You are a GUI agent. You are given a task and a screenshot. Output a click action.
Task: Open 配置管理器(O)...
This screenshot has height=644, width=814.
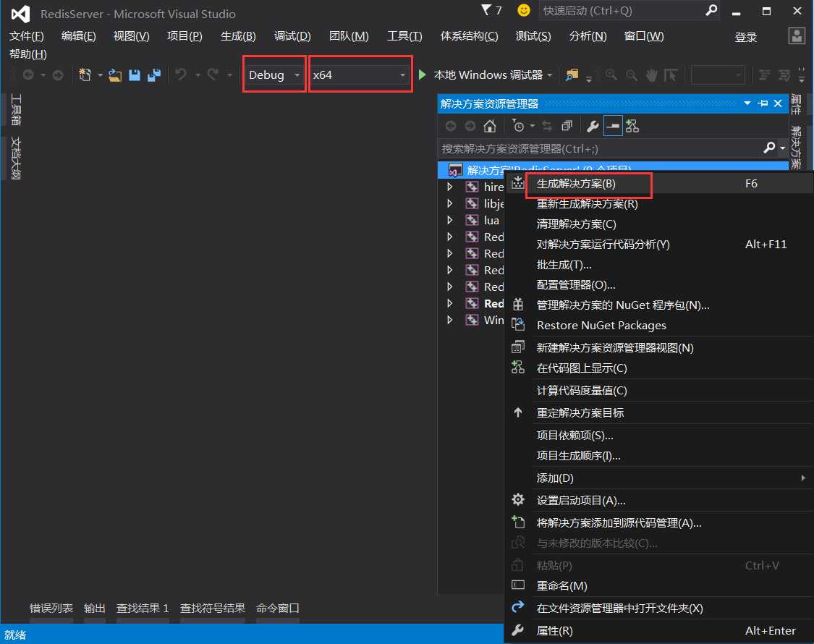(x=659, y=285)
